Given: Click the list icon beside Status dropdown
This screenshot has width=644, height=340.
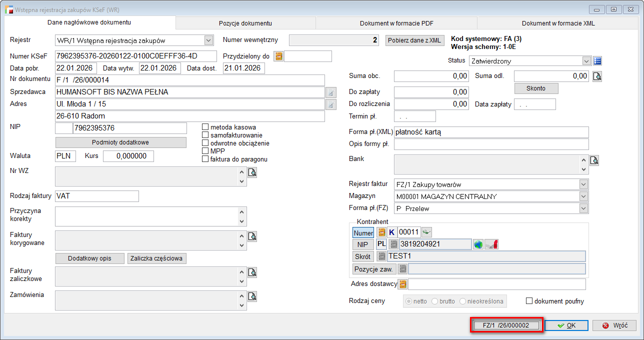Looking at the screenshot, I should point(597,61).
